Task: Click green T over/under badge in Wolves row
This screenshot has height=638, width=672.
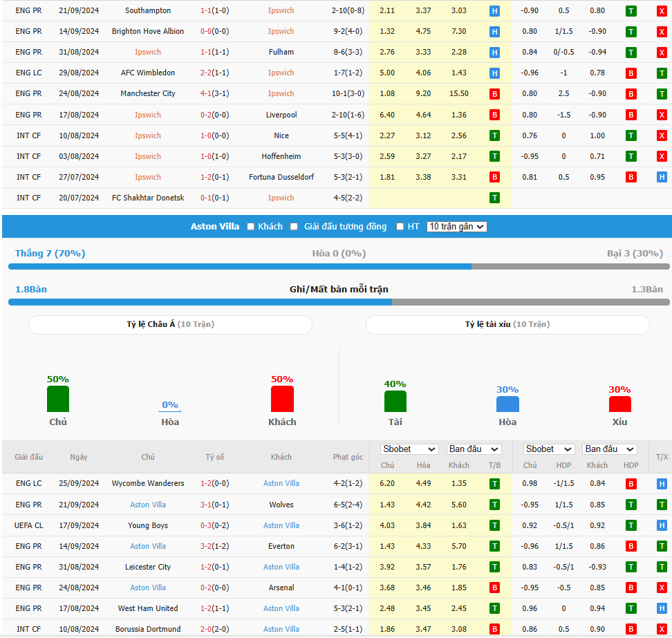Action: (x=662, y=505)
